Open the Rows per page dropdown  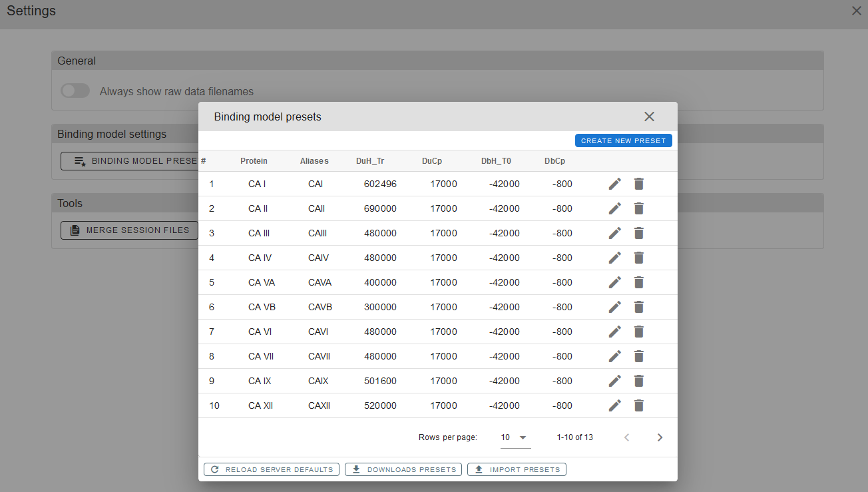point(515,437)
